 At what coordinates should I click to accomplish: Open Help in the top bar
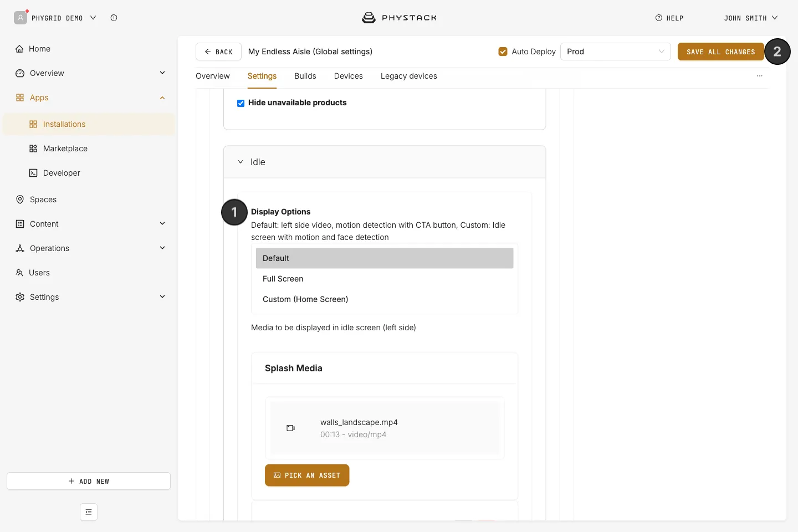[669, 18]
